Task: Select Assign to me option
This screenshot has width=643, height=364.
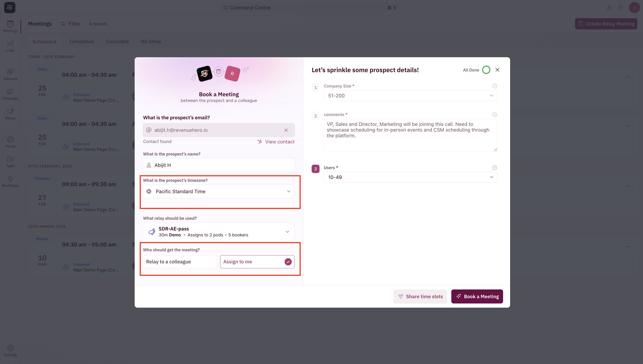Action: [257, 262]
